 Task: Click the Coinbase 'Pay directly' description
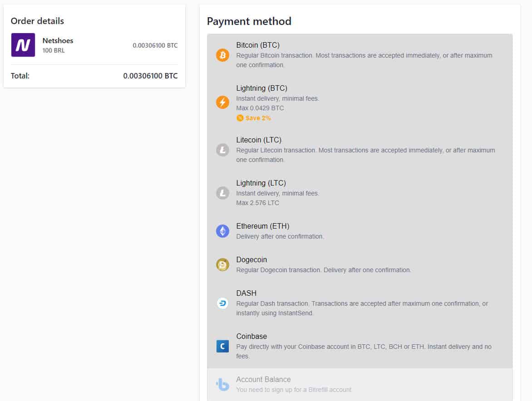364,351
